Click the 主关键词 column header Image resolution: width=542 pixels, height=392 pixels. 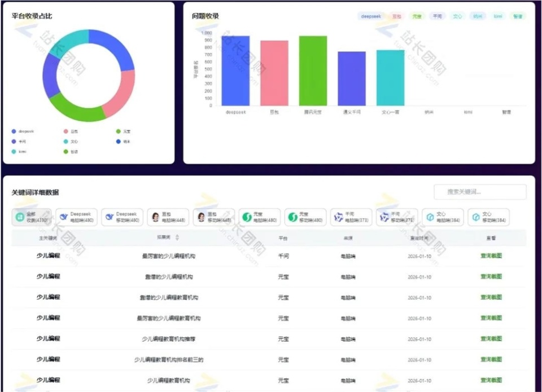(x=47, y=238)
